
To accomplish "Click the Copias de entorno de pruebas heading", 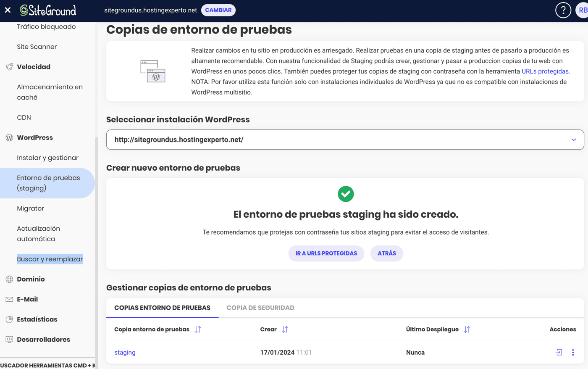I will (199, 30).
